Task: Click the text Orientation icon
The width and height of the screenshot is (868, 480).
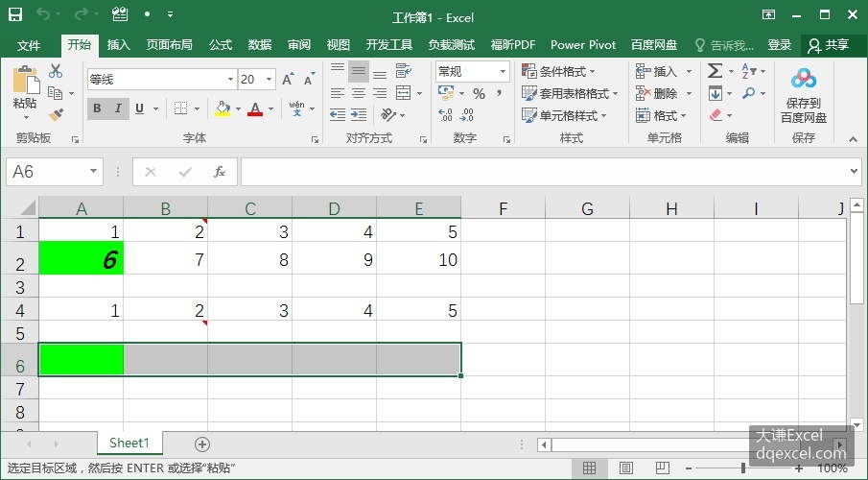Action: point(388,115)
